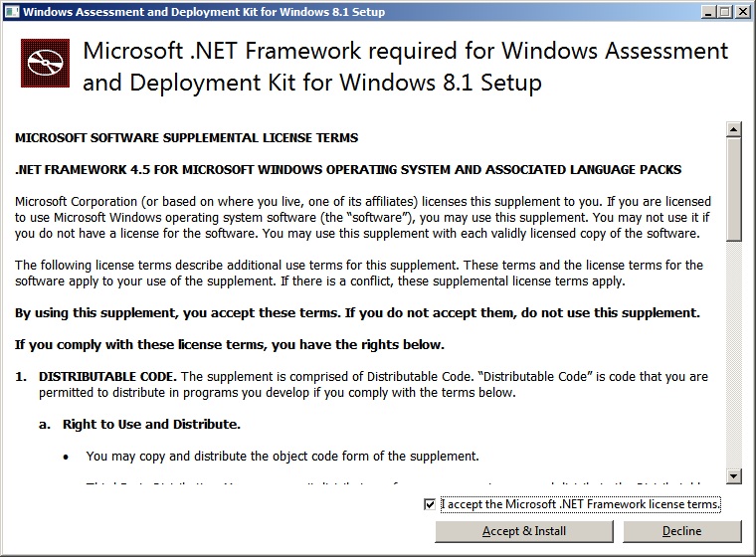Click the "By using this supplement" bold paragraph
The width and height of the screenshot is (756, 557).
click(357, 313)
